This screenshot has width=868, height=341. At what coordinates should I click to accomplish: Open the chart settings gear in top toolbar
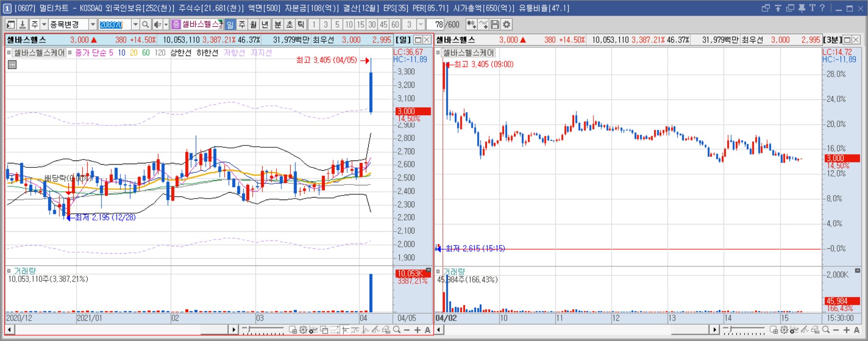[x=507, y=24]
